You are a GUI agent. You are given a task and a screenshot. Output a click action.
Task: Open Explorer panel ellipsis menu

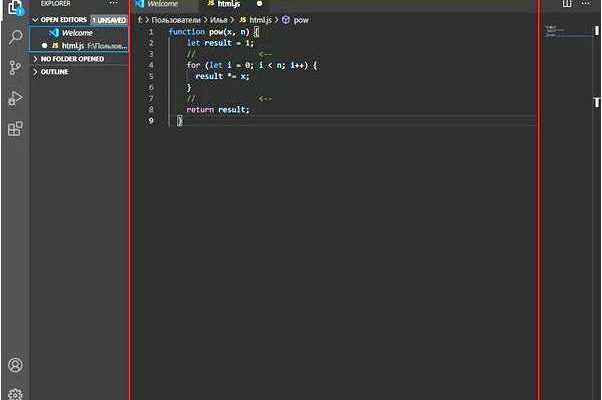114,3
